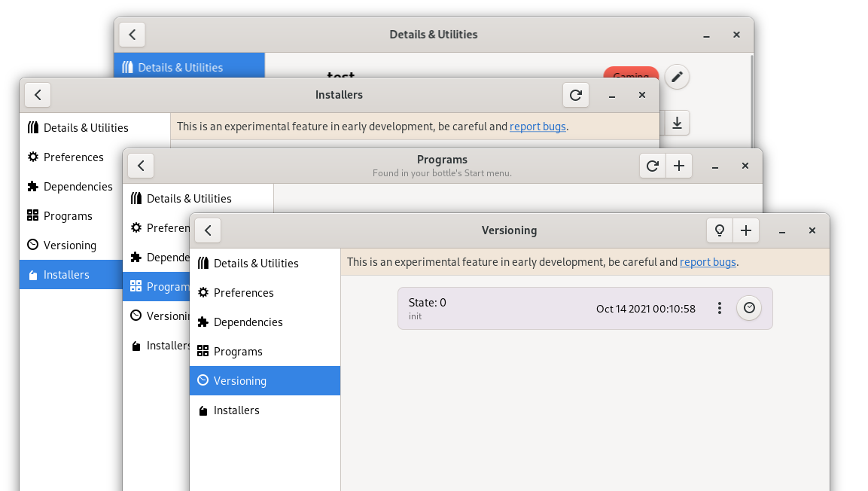Open Programs in the Installers window sidebar
The width and height of the screenshot is (868, 491).
point(68,216)
